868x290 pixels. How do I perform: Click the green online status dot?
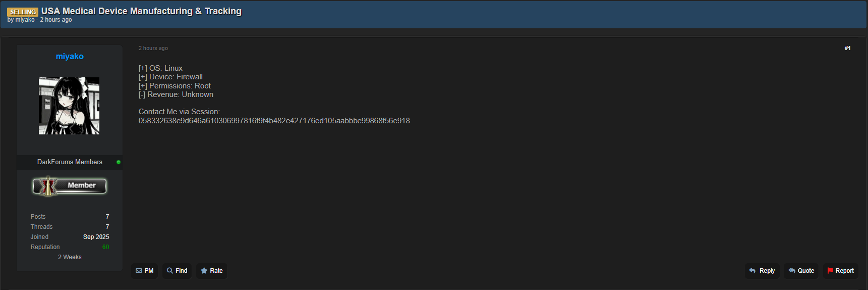(119, 162)
